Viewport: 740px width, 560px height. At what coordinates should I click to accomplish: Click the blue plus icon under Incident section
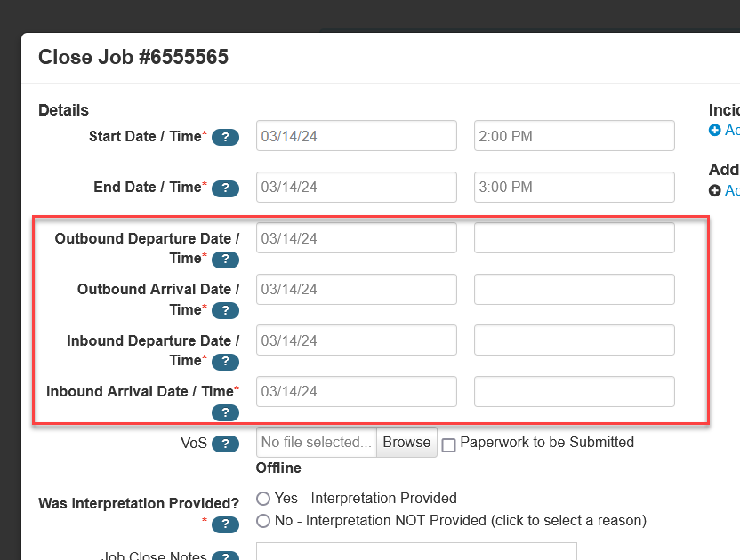tap(717, 130)
